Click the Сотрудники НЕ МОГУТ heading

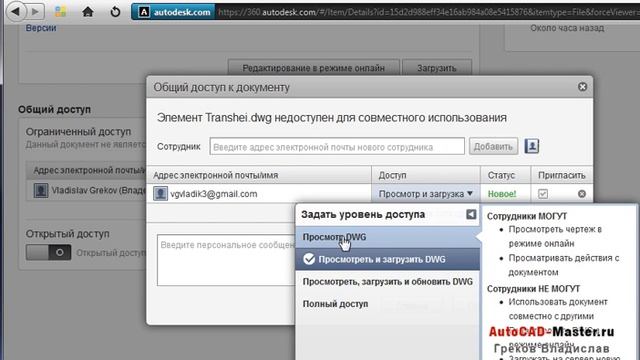pyautogui.click(x=533, y=289)
